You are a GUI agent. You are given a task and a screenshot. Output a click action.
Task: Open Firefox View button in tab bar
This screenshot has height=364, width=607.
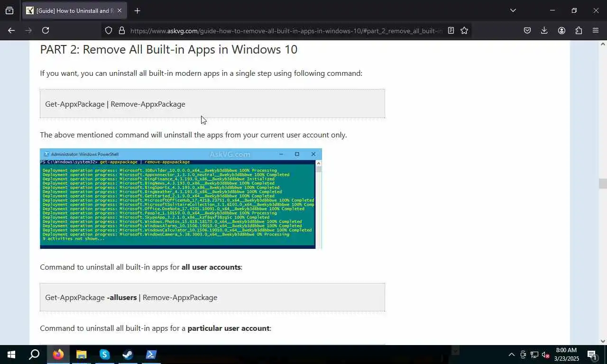9,10
